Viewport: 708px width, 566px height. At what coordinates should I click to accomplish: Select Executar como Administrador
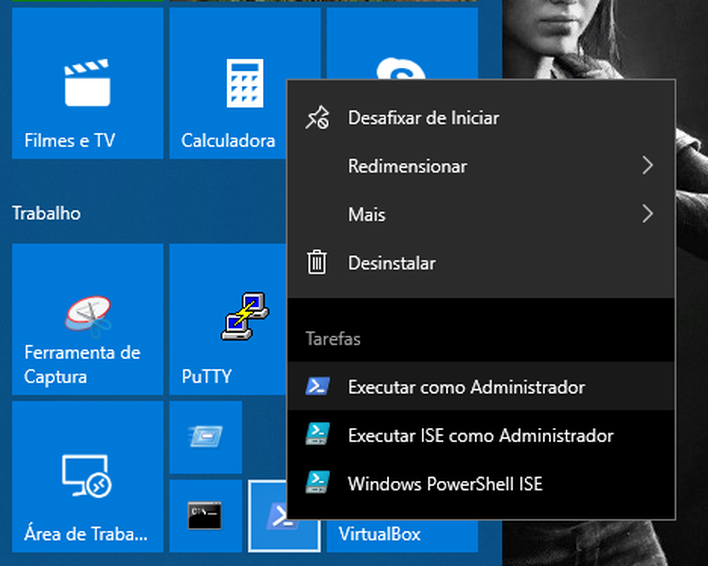481,387
